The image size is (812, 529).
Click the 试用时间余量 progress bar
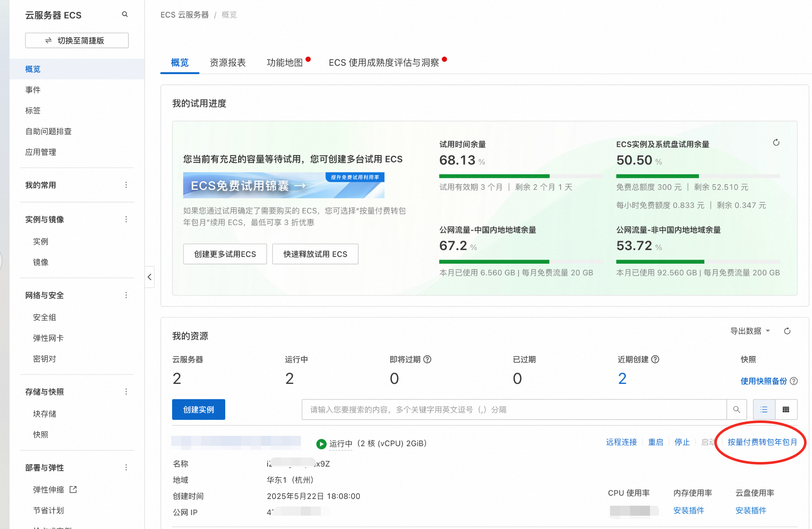[x=521, y=176]
